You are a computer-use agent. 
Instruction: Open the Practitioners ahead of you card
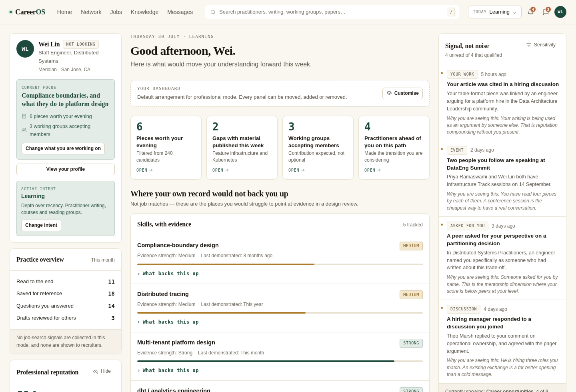[394, 148]
